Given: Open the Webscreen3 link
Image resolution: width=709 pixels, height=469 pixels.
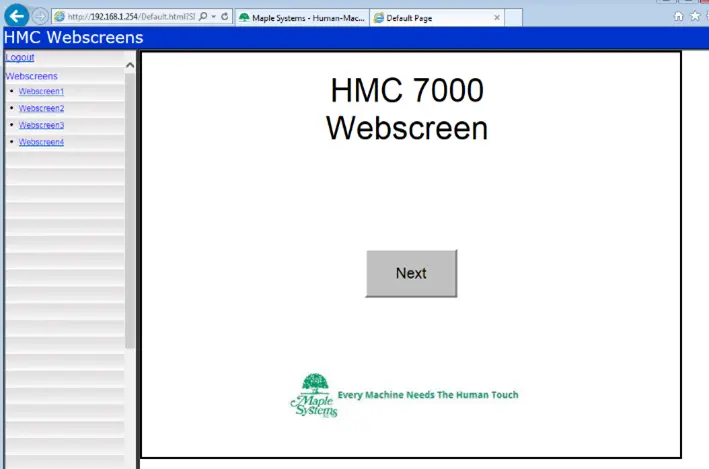Looking at the screenshot, I should point(41,125).
